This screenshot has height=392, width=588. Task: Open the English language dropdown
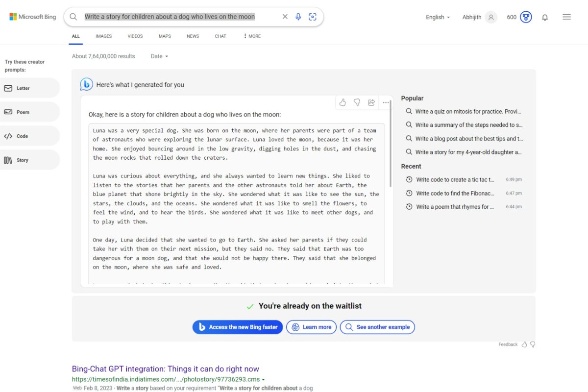coord(438,17)
